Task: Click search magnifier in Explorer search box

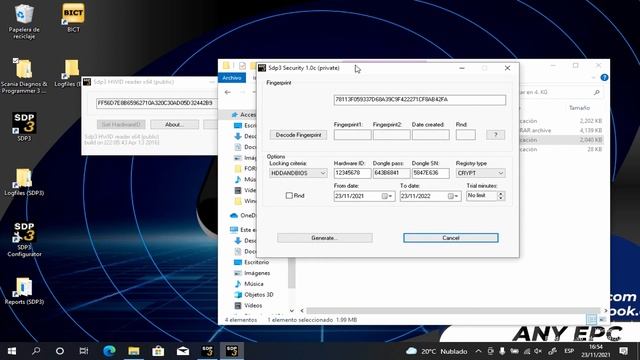Action: point(596,93)
